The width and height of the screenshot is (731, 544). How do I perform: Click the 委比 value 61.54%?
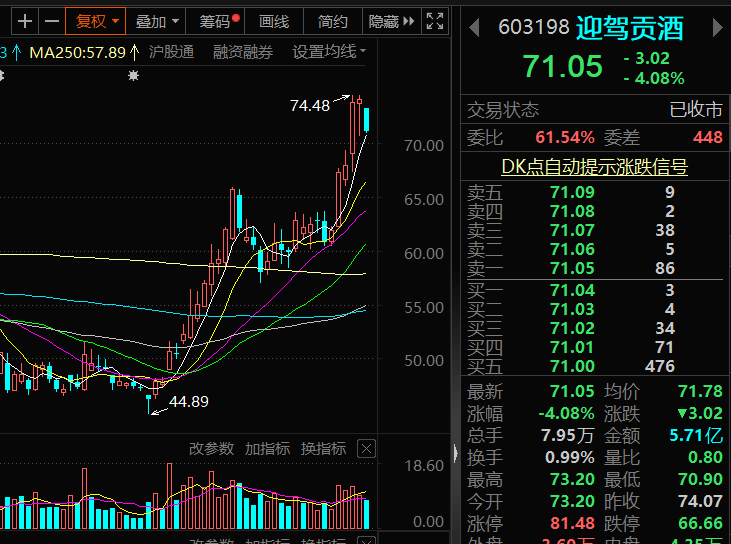[565, 138]
